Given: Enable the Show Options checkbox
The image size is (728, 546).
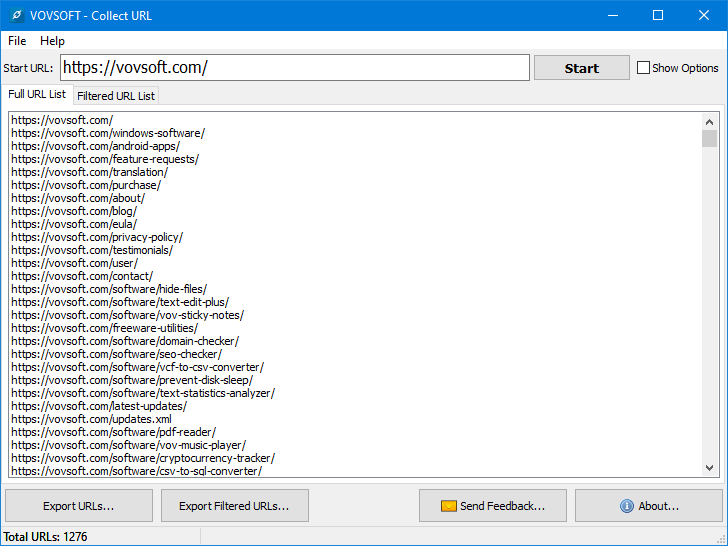Looking at the screenshot, I should 644,68.
